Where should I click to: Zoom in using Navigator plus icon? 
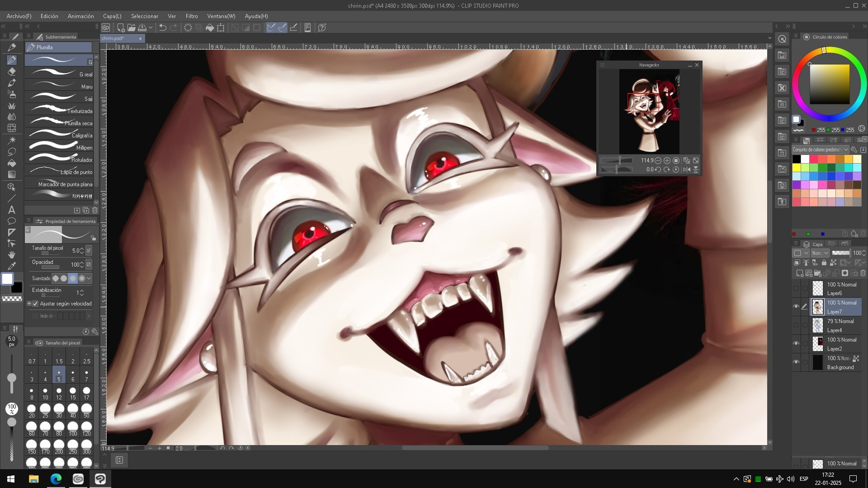(x=667, y=160)
